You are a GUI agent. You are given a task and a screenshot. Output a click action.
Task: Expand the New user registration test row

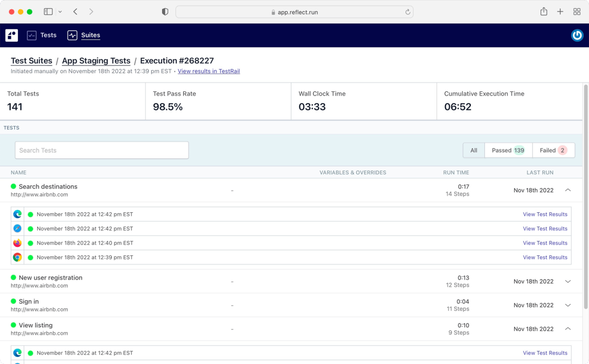coord(568,282)
